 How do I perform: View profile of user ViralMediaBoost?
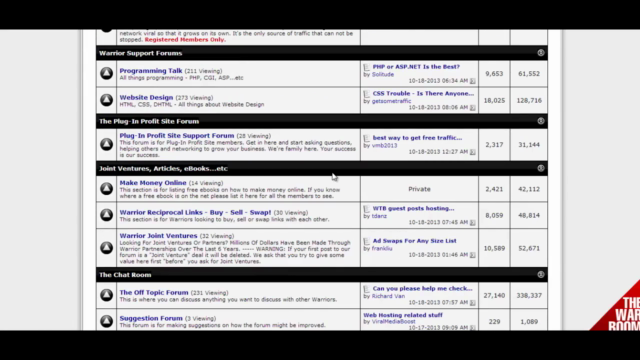393,322
